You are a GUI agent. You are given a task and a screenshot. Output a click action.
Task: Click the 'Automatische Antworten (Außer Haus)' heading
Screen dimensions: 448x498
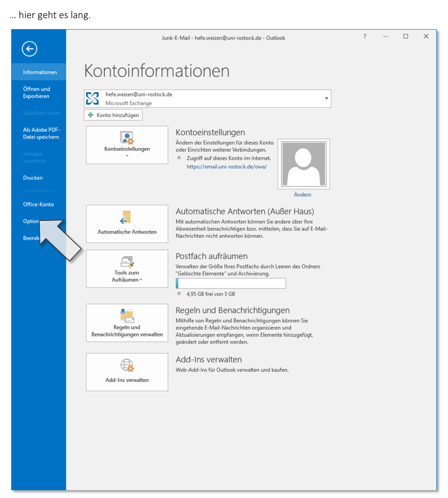click(245, 212)
